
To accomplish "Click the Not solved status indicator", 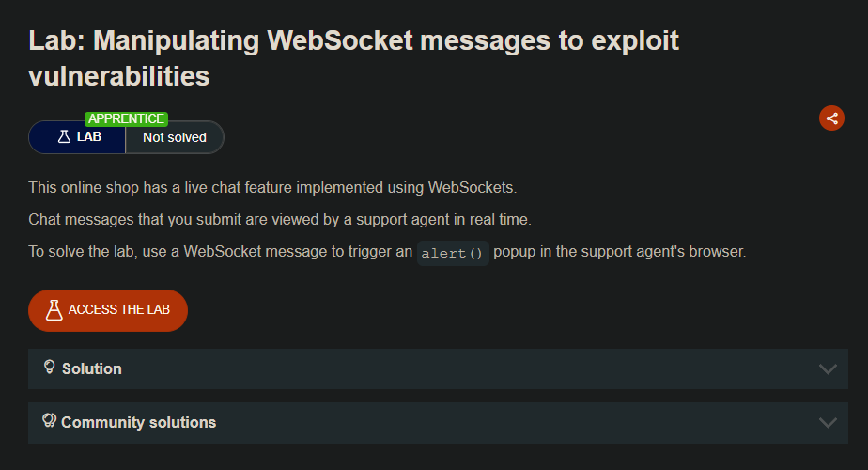I will [174, 137].
